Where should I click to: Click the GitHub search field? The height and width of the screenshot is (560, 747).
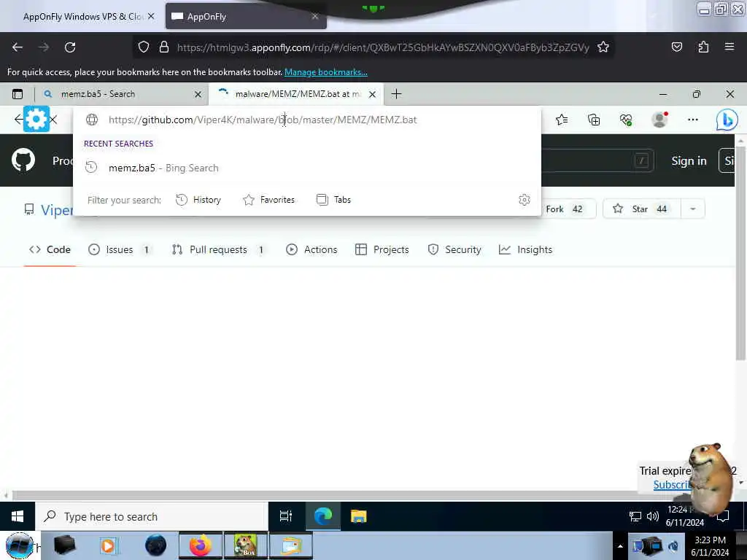tap(598, 161)
